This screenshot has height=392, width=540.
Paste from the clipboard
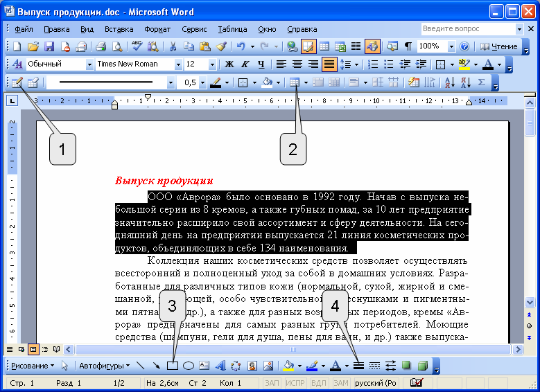[x=205, y=46]
